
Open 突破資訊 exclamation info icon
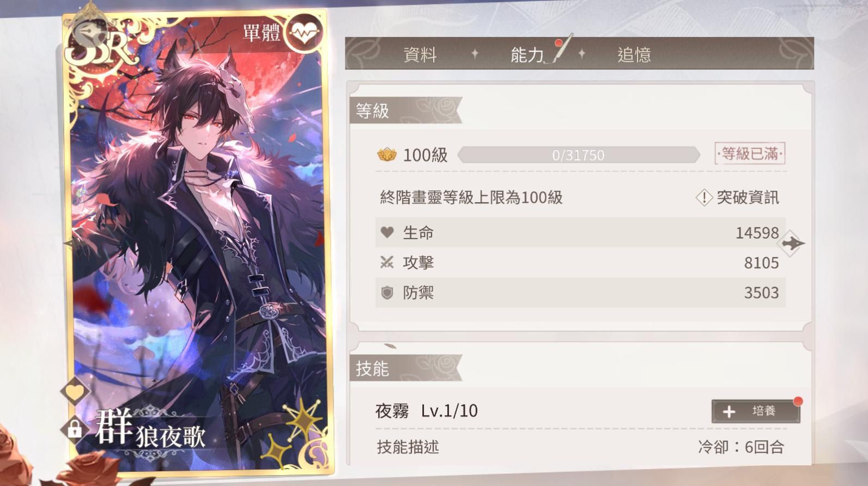704,197
